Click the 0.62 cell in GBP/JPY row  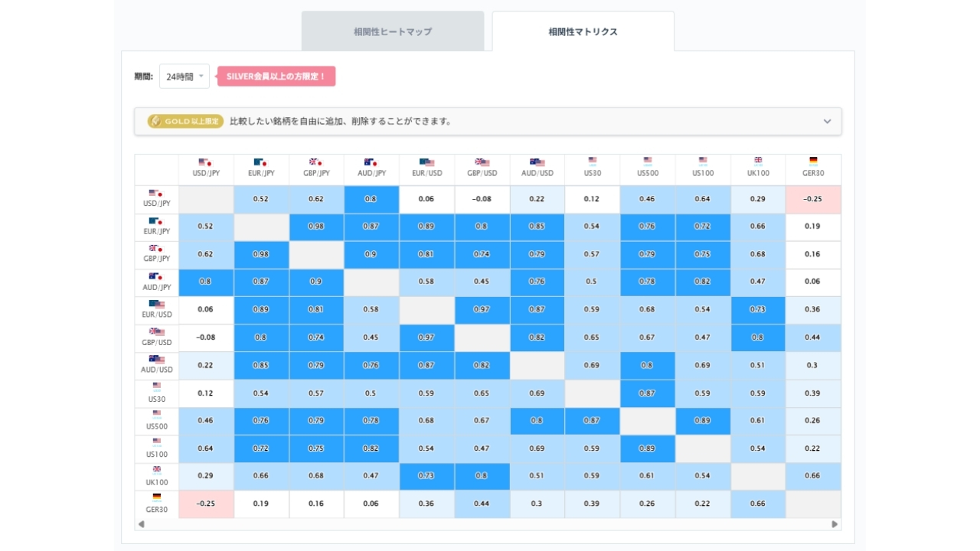pyautogui.click(x=206, y=254)
